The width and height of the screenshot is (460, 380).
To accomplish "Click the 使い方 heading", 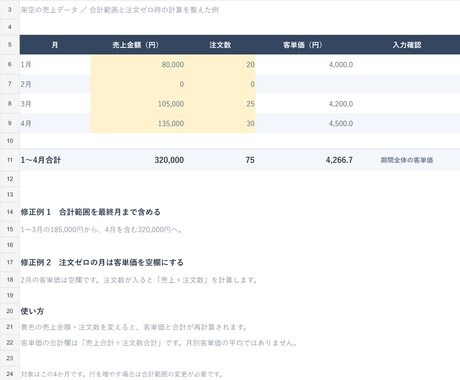I will point(32,311).
